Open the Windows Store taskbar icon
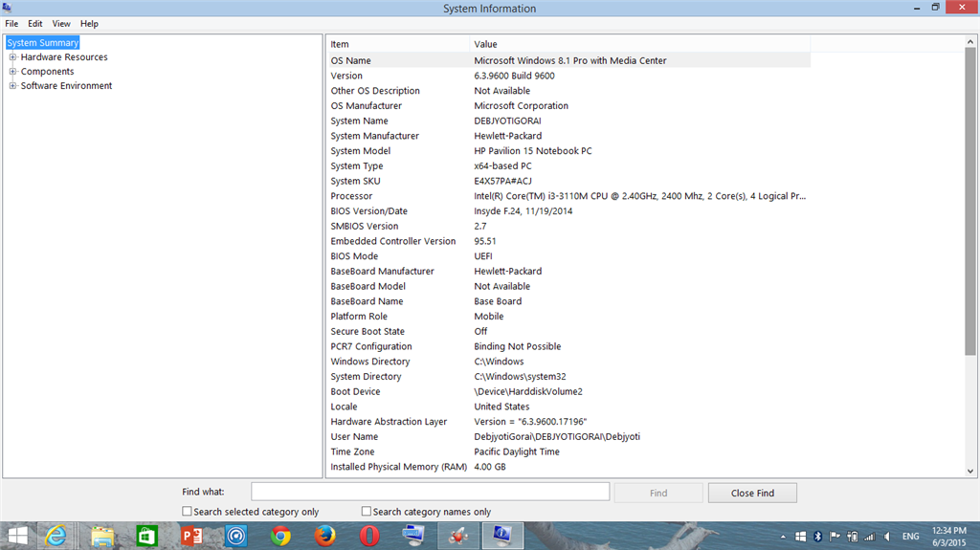Image resolution: width=980 pixels, height=550 pixels. (x=146, y=537)
